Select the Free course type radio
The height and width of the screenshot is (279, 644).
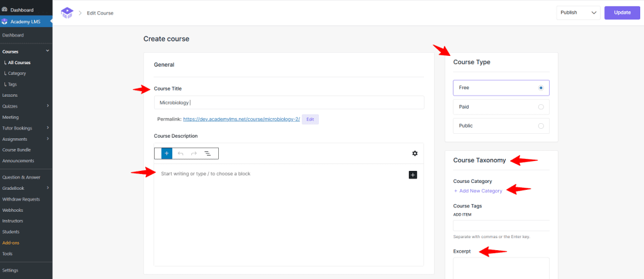click(x=540, y=88)
